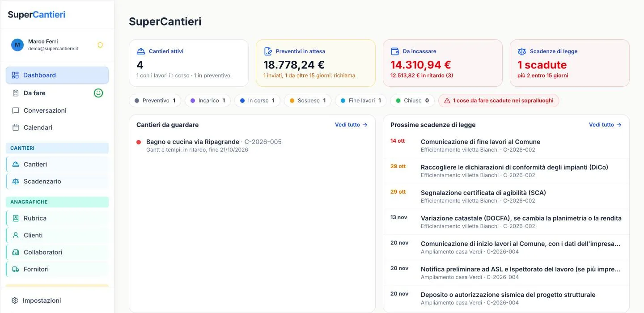Open the Clienti page
Screen dimensions: 644x313
pyautogui.click(x=57, y=235)
